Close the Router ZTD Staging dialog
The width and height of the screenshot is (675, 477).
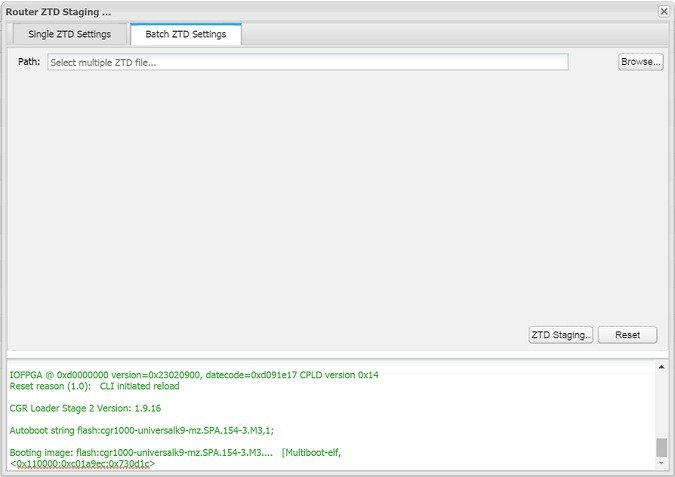click(664, 11)
